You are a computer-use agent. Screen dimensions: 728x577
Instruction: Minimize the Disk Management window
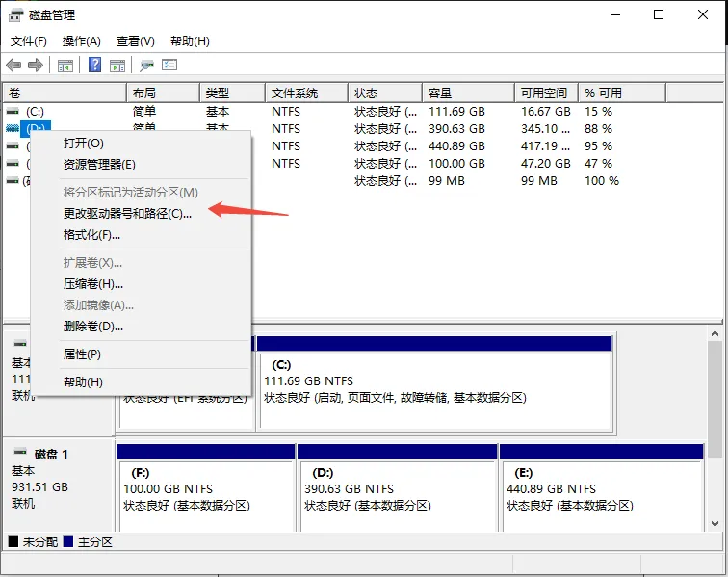coord(615,14)
